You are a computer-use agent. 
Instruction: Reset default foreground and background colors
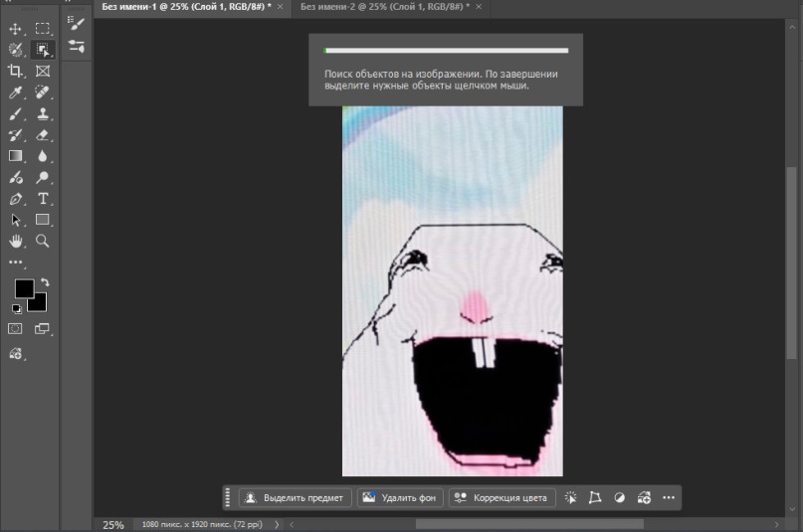[17, 308]
